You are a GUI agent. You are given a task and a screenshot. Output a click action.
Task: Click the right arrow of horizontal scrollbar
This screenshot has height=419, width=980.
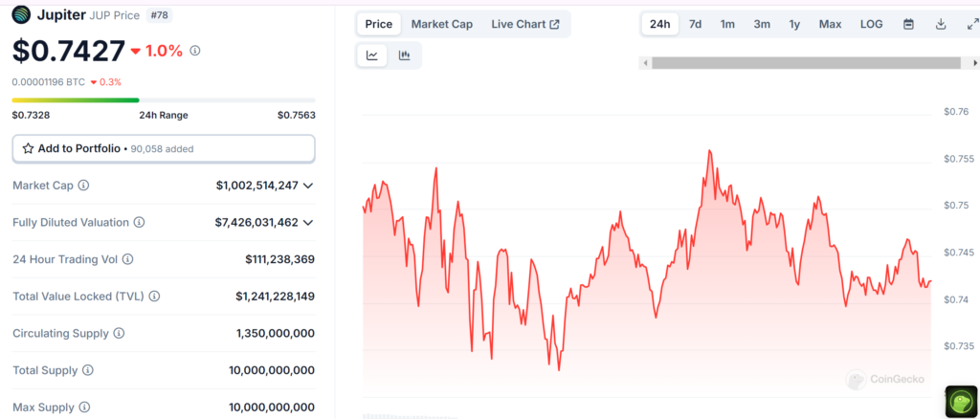click(974, 63)
